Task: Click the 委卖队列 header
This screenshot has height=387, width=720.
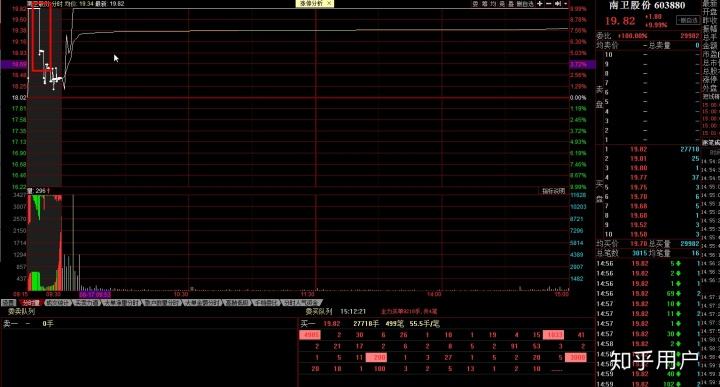Action: click(x=21, y=311)
